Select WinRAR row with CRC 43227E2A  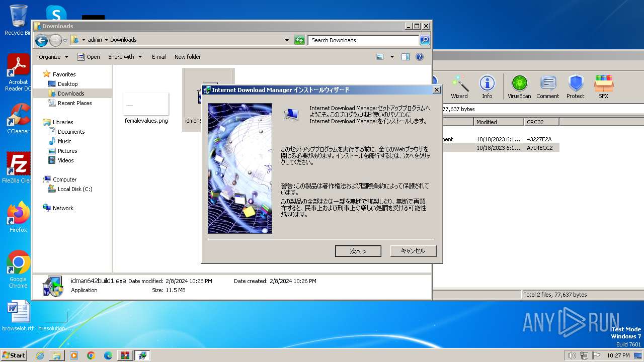(501, 139)
